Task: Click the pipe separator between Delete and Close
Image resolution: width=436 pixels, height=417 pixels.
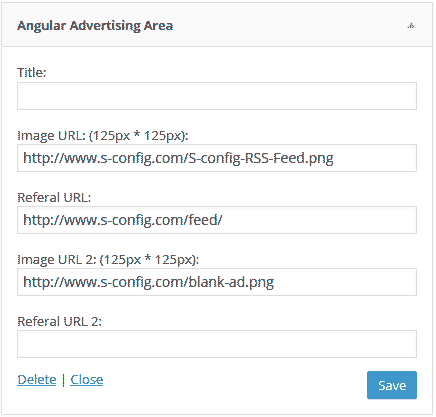Action: click(x=63, y=380)
